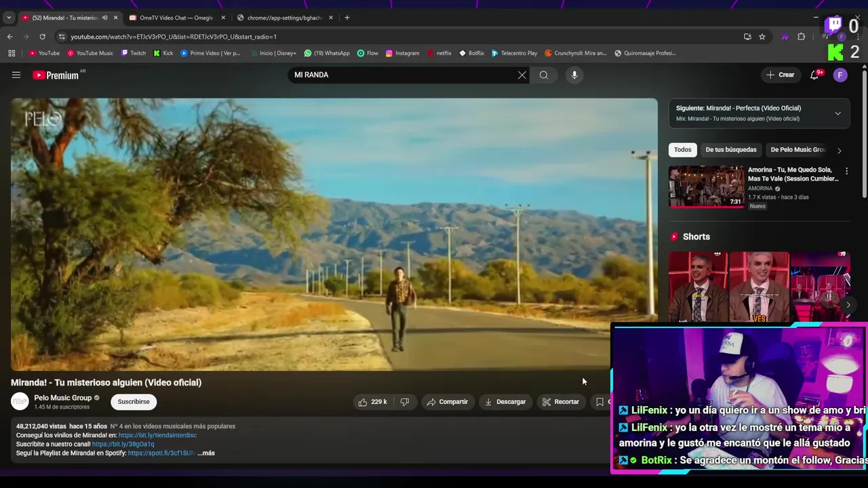Click the Guardar bookmark icon

(600, 402)
